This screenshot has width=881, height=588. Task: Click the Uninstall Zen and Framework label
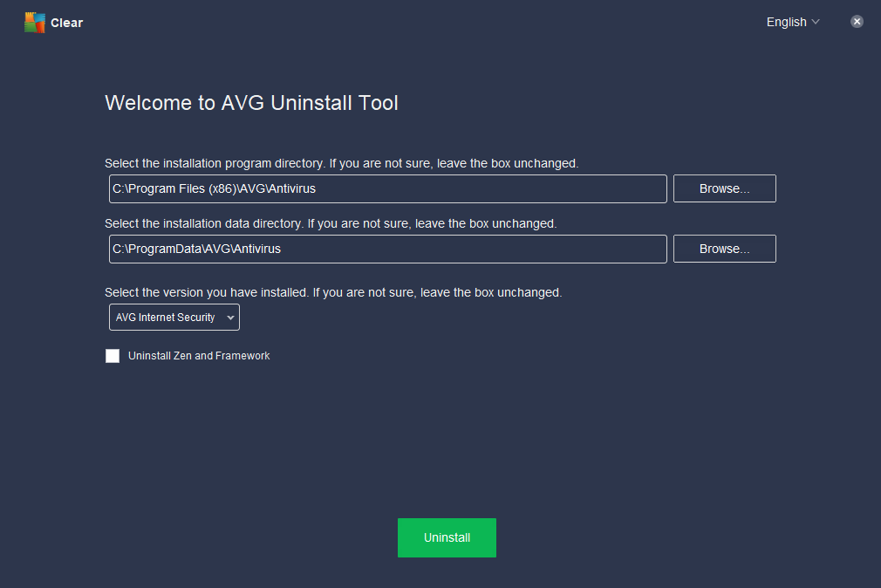(199, 356)
